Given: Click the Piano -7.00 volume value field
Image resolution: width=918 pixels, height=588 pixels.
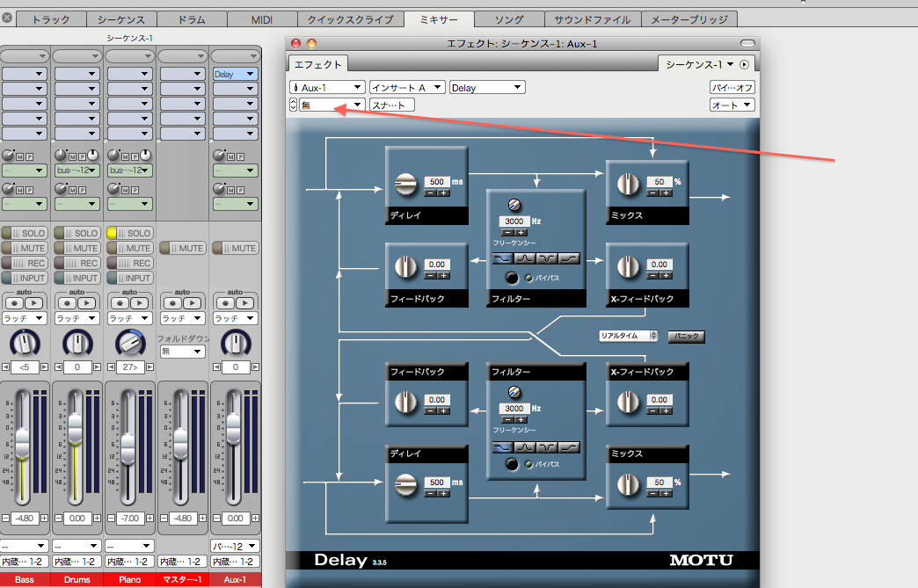Looking at the screenshot, I should click(129, 519).
